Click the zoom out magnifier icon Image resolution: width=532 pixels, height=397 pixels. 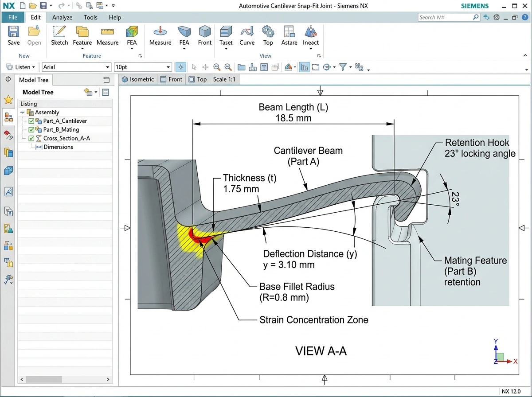[x=228, y=67]
